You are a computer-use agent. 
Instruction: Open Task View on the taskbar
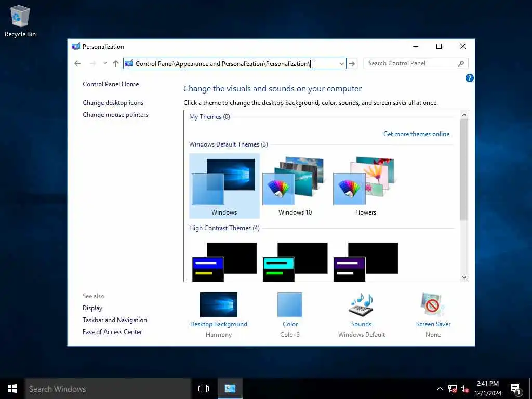pyautogui.click(x=204, y=389)
